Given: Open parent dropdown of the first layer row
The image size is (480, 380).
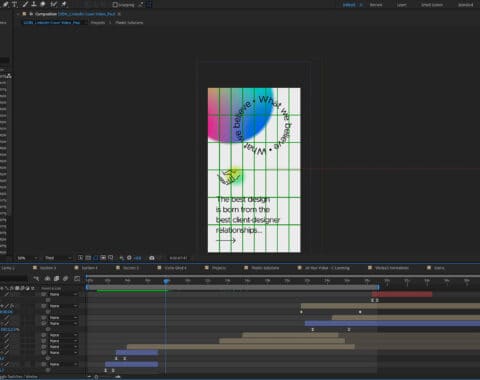Looking at the screenshot, I should coord(63,294).
